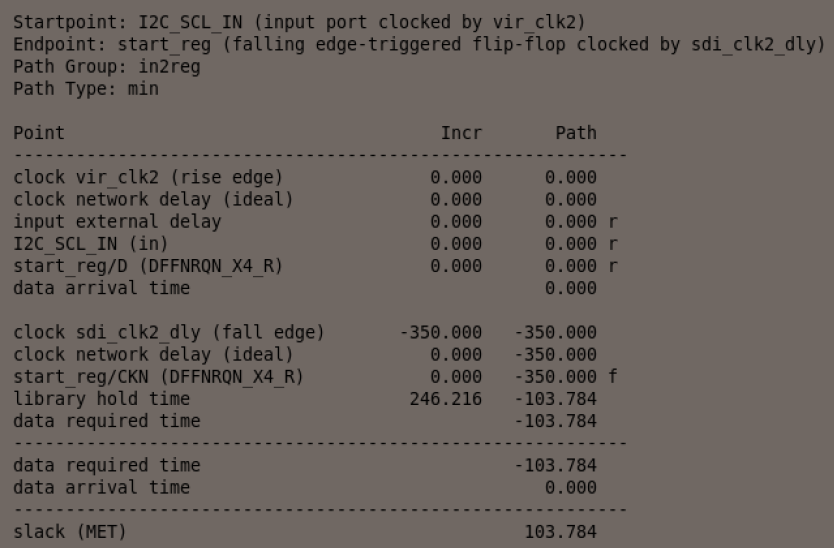Image resolution: width=834 pixels, height=548 pixels.
Task: Click the input external delay row
Action: [x=117, y=221]
